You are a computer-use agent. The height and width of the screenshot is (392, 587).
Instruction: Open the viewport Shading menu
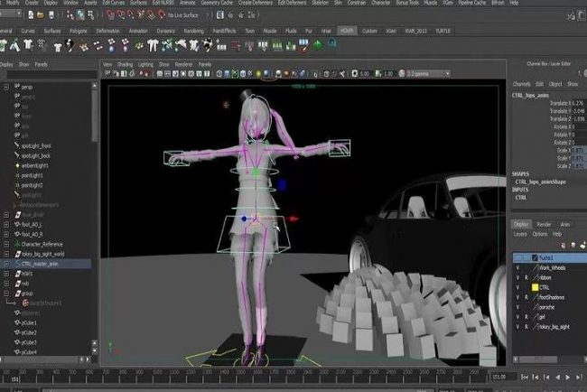click(x=125, y=64)
